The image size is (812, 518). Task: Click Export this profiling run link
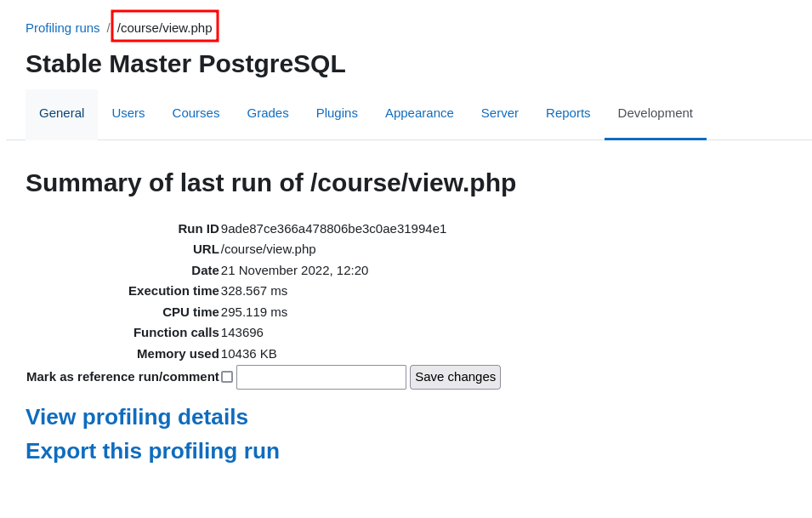[x=153, y=451]
